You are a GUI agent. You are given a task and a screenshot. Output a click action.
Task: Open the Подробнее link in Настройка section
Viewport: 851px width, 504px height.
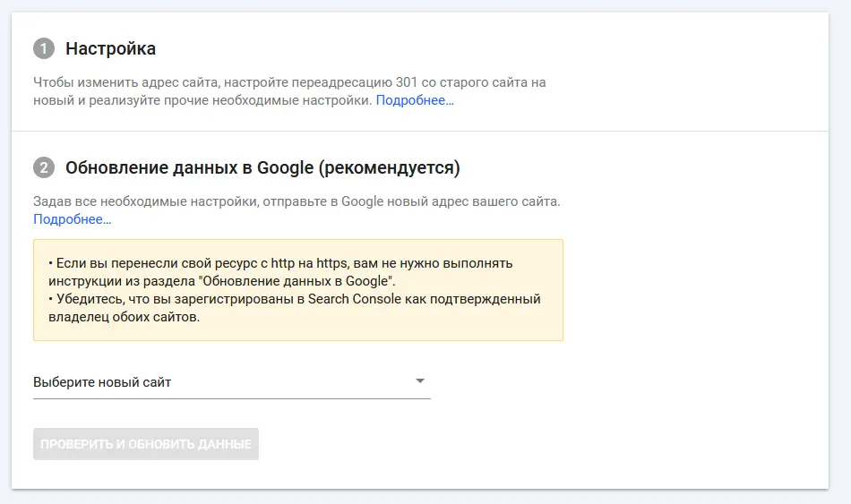(415, 100)
